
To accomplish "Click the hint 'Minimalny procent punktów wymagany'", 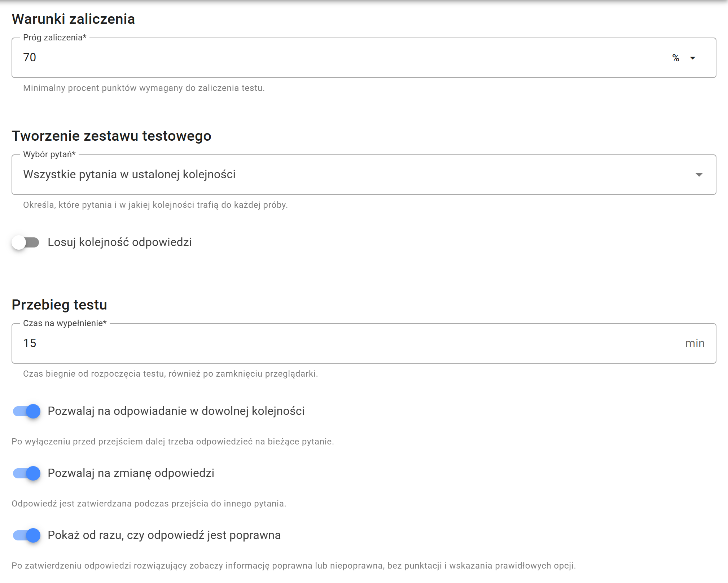I will [x=144, y=88].
